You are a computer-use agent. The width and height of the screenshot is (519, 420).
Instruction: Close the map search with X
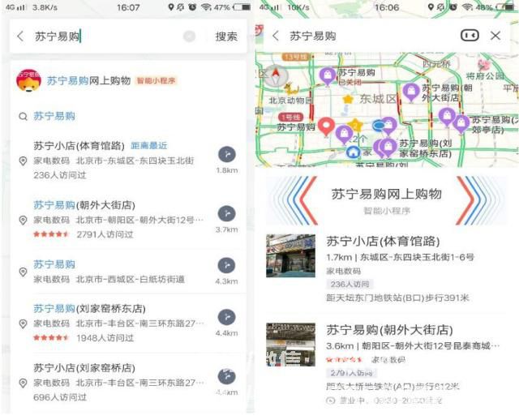point(495,36)
